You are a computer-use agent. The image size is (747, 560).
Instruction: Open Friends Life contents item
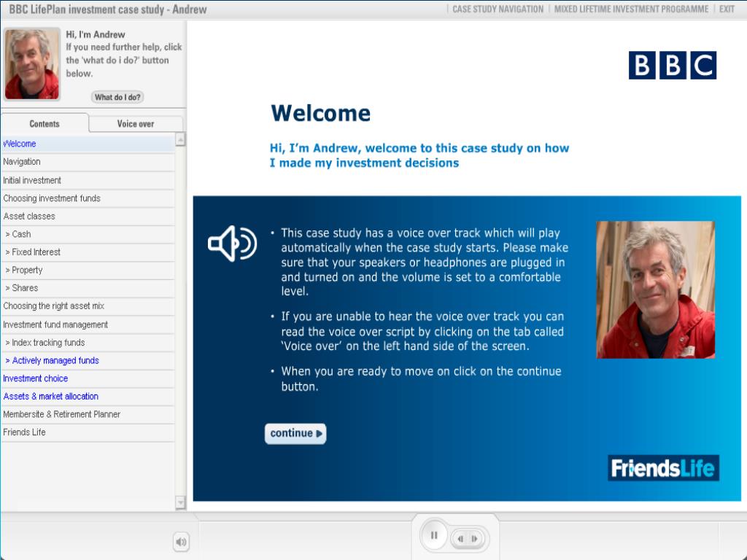(88, 432)
